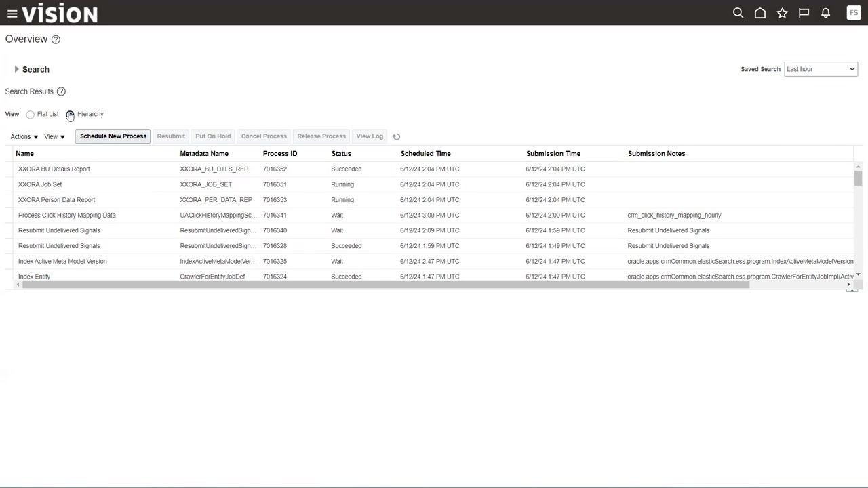Select the Hierarchy view radio
The width and height of the screenshot is (868, 488).
(x=70, y=115)
